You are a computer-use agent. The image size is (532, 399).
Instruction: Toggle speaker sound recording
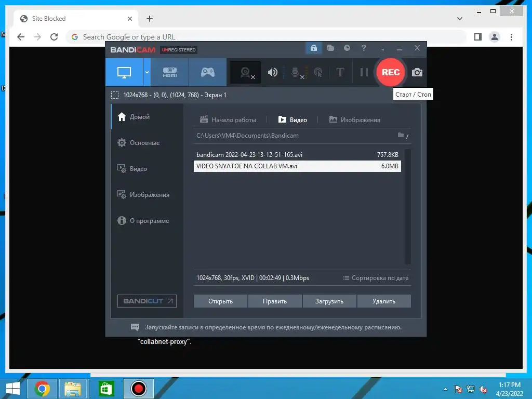[x=272, y=72]
